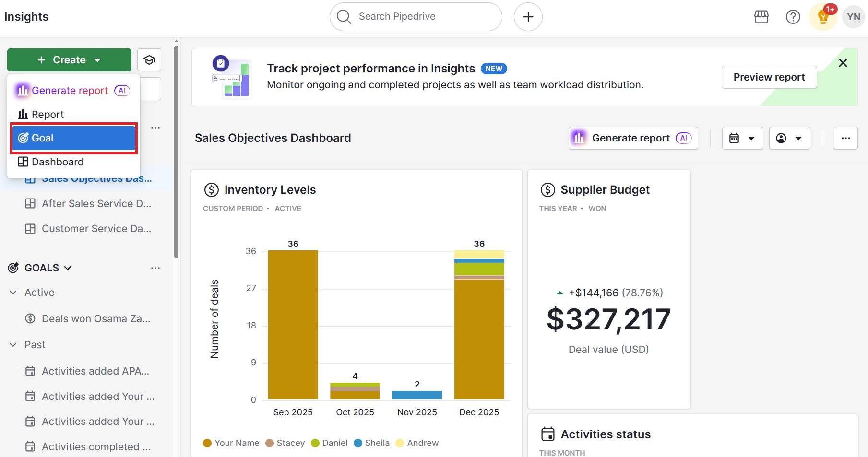Viewport: 868px width, 457px height.
Task: Close the Track project performance banner
Action: [x=843, y=63]
